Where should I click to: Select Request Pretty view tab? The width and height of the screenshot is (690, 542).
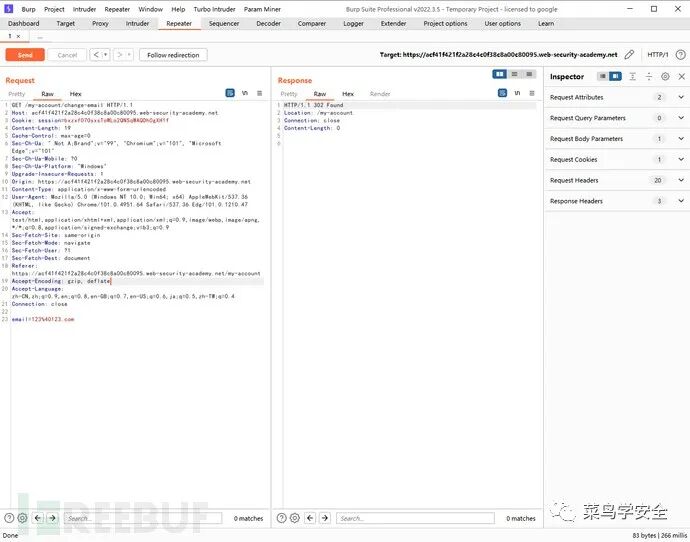[17, 94]
